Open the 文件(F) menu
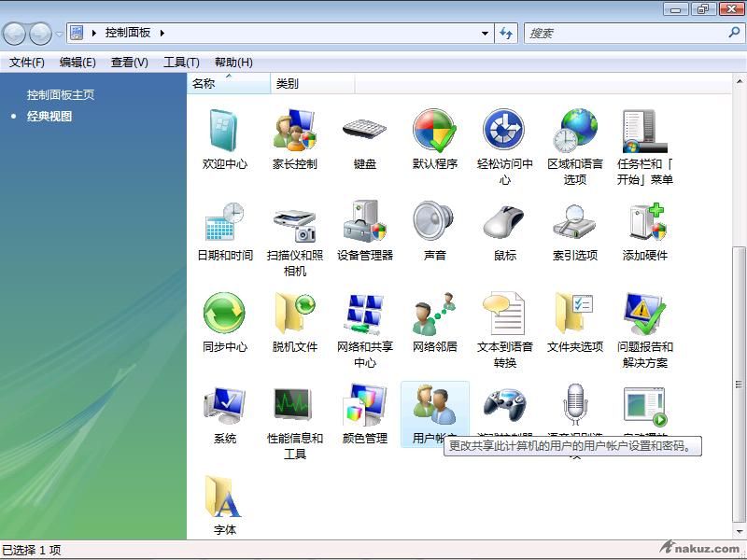 [27, 63]
